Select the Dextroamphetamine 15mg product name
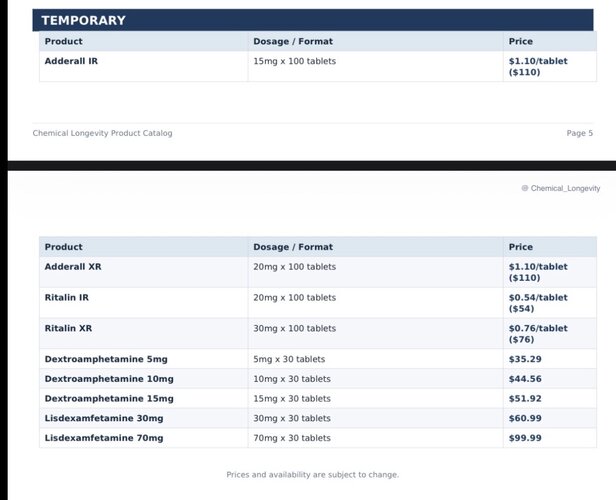Viewport: 616px width, 500px height. click(x=109, y=399)
